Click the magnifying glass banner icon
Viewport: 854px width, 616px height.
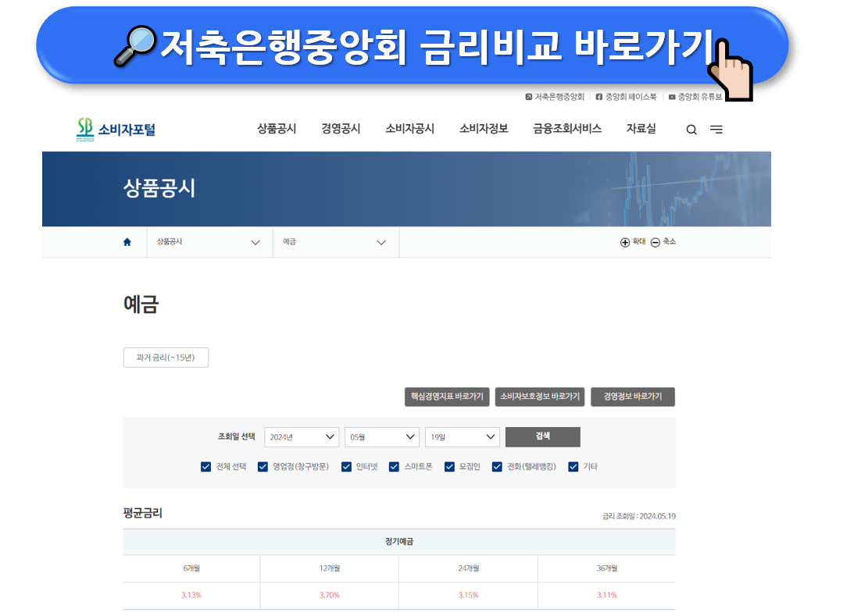tap(135, 46)
